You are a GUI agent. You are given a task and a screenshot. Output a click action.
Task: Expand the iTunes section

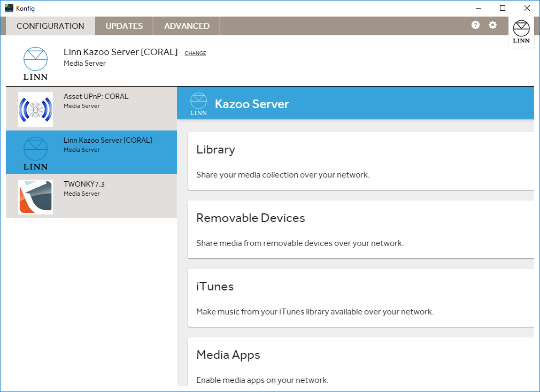tap(360, 298)
